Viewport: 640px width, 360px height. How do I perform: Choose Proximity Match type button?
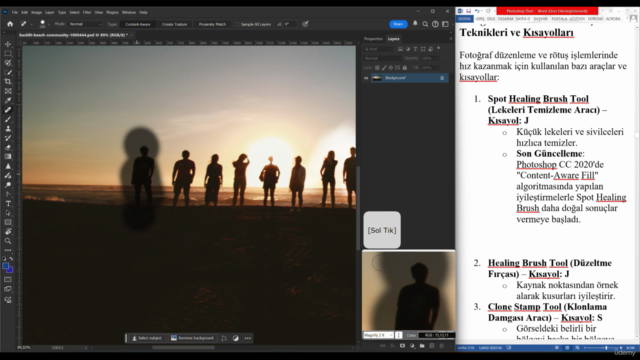[212, 24]
